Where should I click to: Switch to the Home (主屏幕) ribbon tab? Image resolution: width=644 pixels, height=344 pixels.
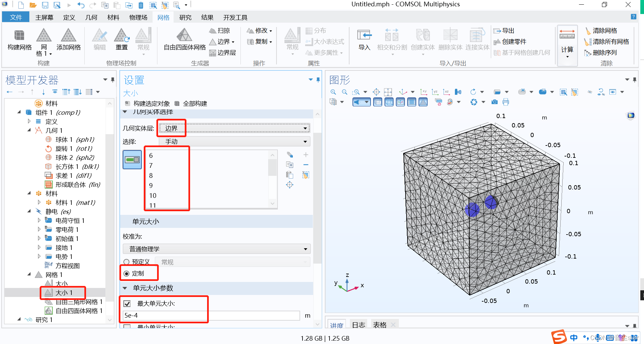click(44, 17)
